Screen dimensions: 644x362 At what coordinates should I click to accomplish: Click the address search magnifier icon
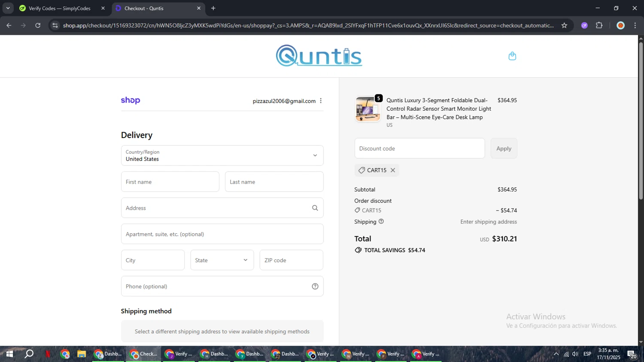315,208
